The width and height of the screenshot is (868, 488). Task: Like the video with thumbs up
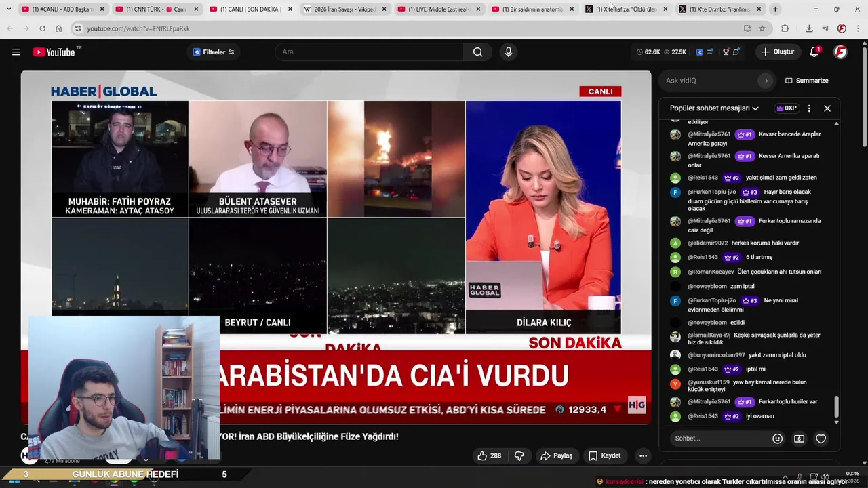click(x=490, y=455)
